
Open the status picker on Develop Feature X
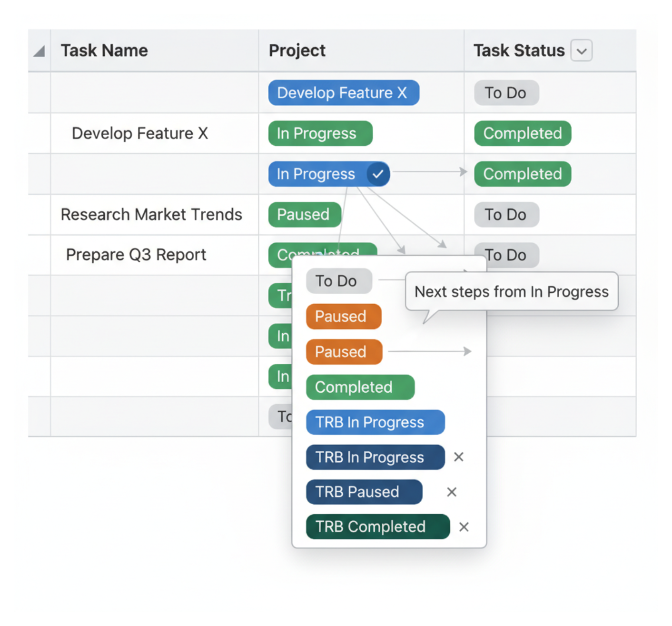320,133
